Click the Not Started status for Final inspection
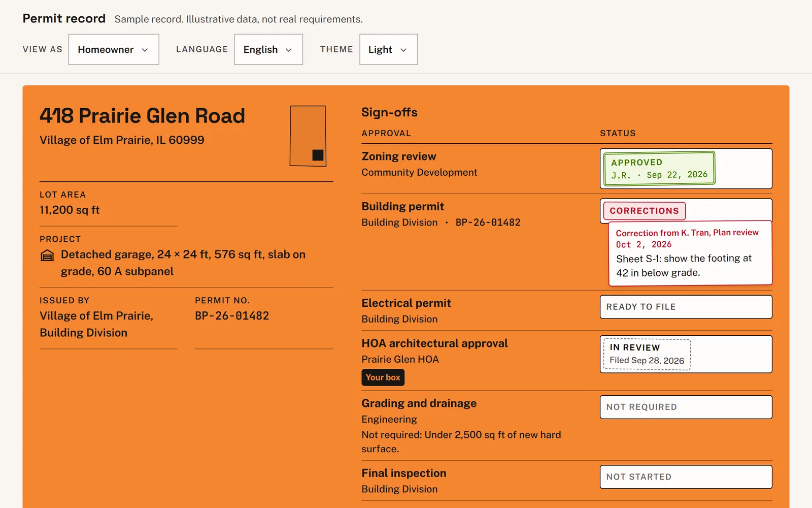812x508 pixels. 686,477
